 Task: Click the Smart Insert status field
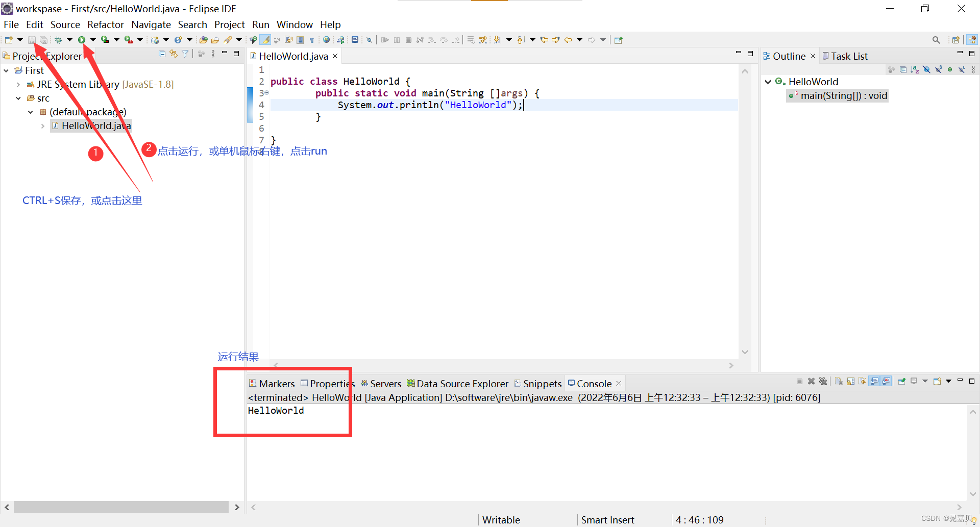coord(607,520)
